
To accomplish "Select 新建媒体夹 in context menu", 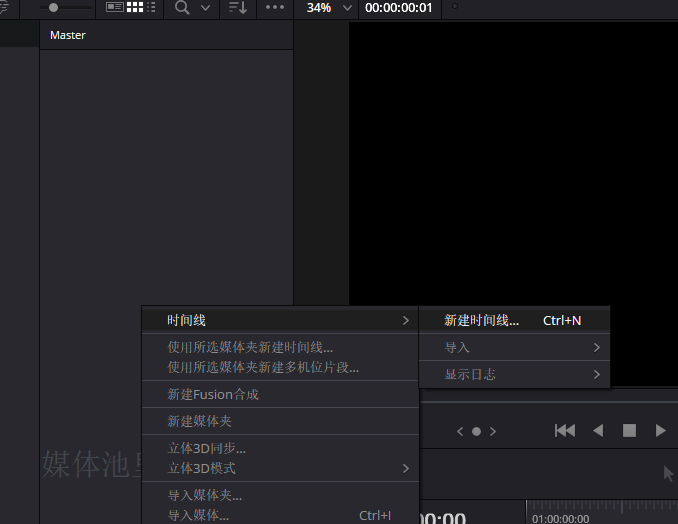I will point(200,421).
